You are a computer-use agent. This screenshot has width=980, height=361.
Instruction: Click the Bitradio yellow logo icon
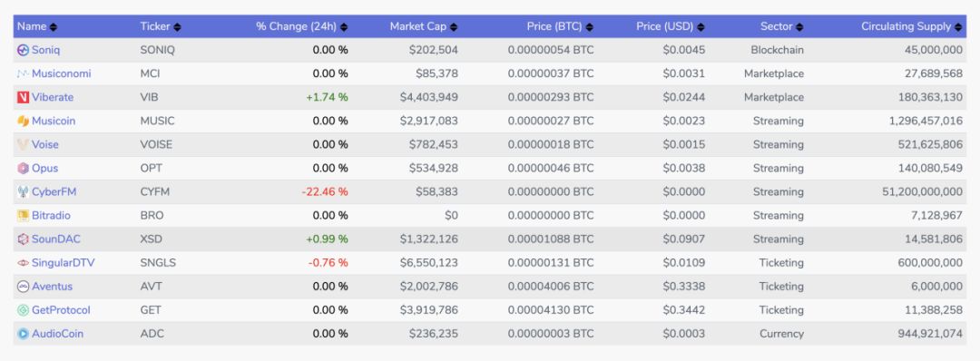pos(23,216)
